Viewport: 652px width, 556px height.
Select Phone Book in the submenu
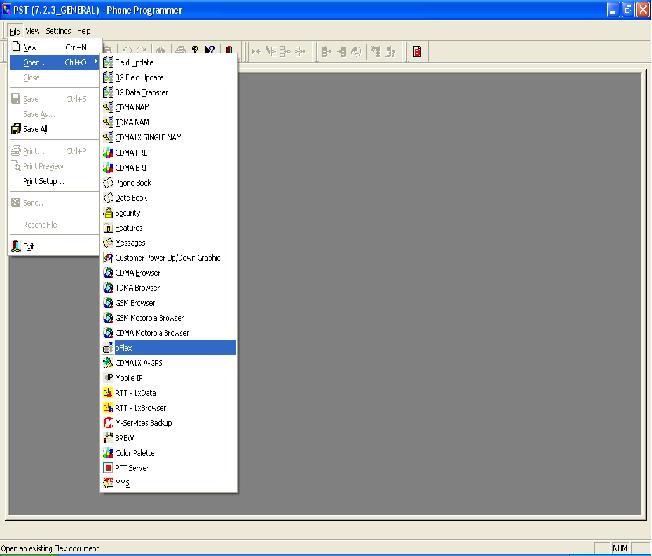(x=169, y=183)
